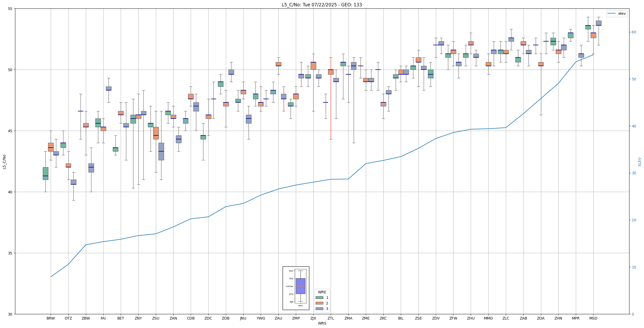Click the ELEV right axis label
Screen dimensions: 644x328
click(x=640, y=162)
